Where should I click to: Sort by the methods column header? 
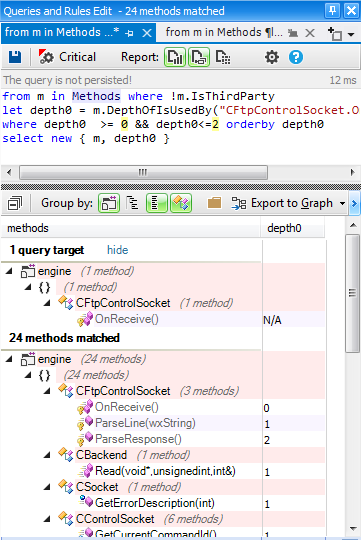[x=131, y=228]
